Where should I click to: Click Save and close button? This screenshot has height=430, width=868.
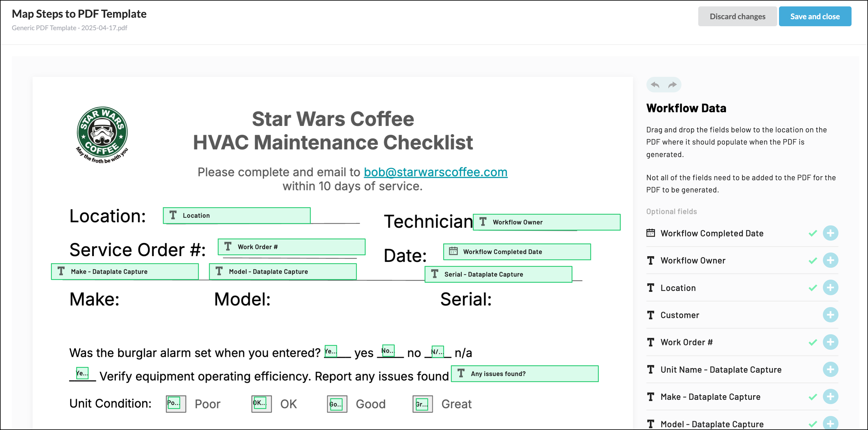pos(815,16)
